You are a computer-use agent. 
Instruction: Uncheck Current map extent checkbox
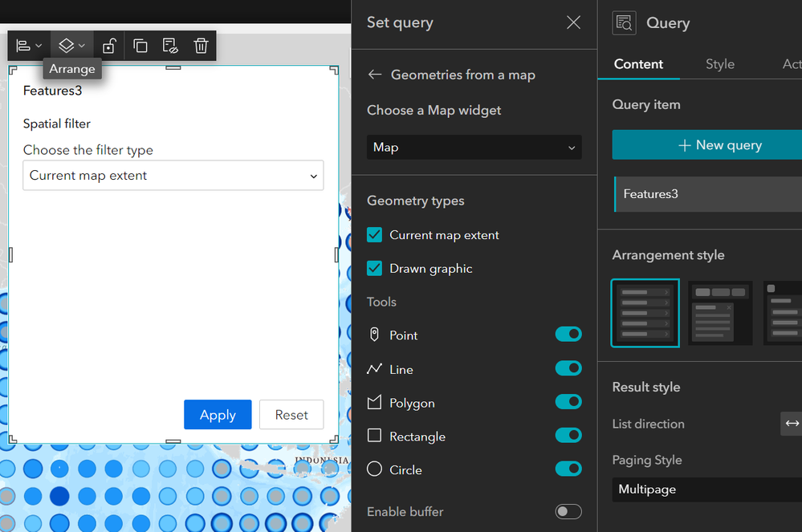tap(374, 235)
